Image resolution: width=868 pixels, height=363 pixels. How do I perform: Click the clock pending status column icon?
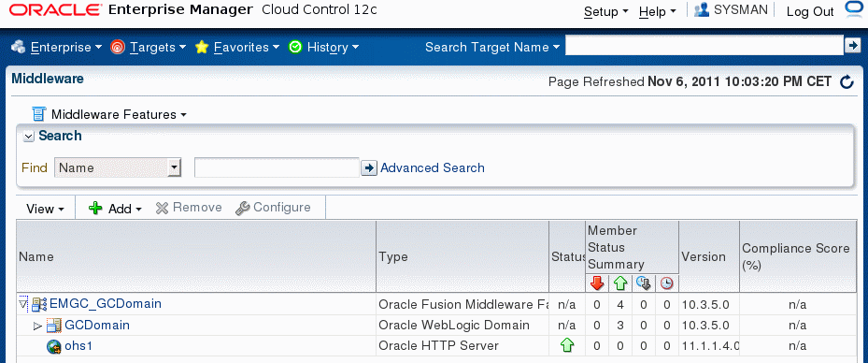666,283
